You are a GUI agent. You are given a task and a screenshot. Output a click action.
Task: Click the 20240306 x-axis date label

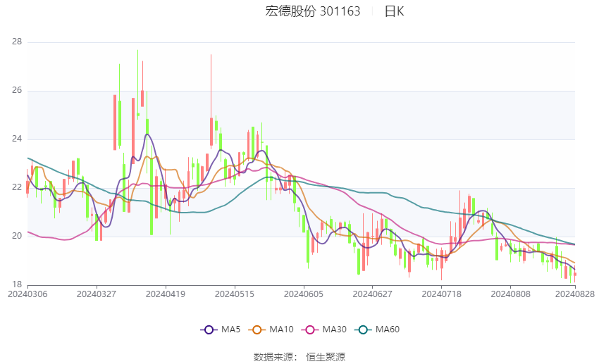tap(27, 294)
